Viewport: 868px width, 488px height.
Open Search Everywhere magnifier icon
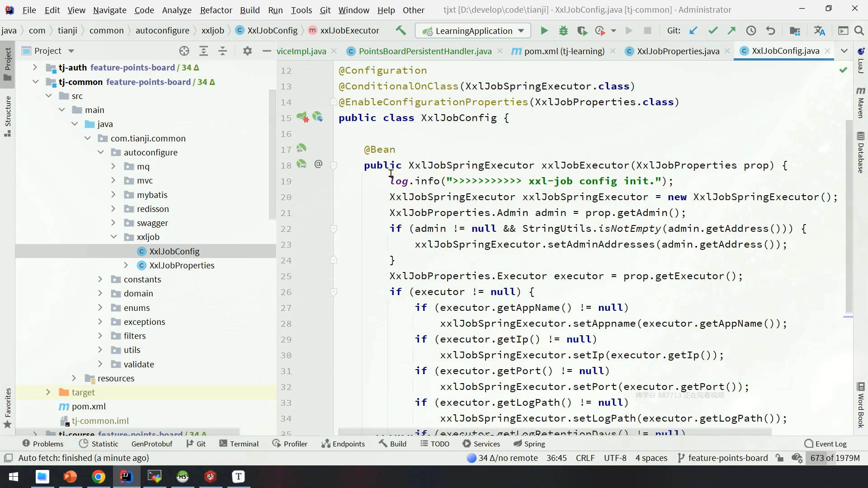pos(859,31)
